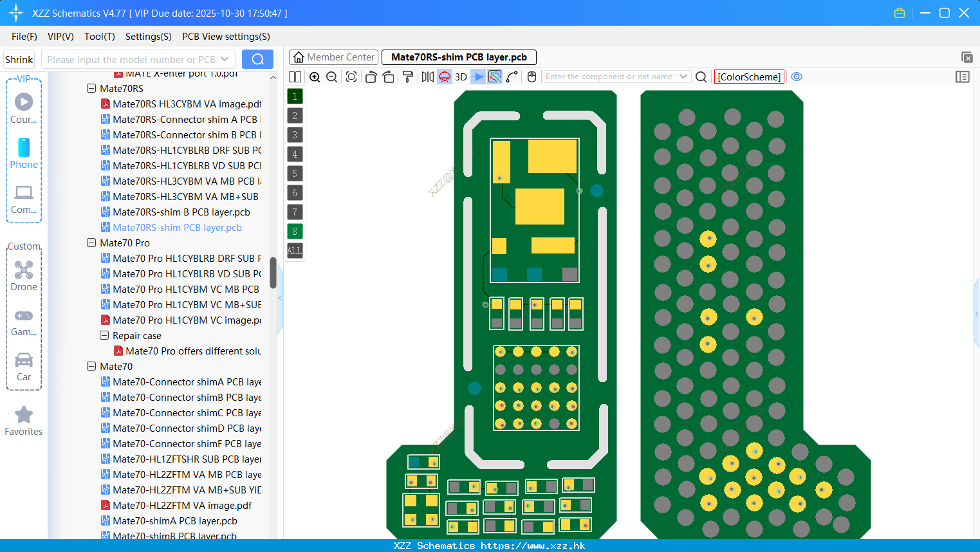The width and height of the screenshot is (980, 552).
Task: Click XZZ app logo in title bar
Action: [16, 13]
